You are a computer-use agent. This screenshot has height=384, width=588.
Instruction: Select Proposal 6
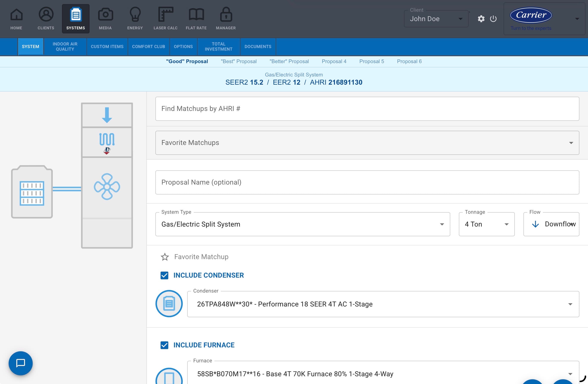[409, 61]
